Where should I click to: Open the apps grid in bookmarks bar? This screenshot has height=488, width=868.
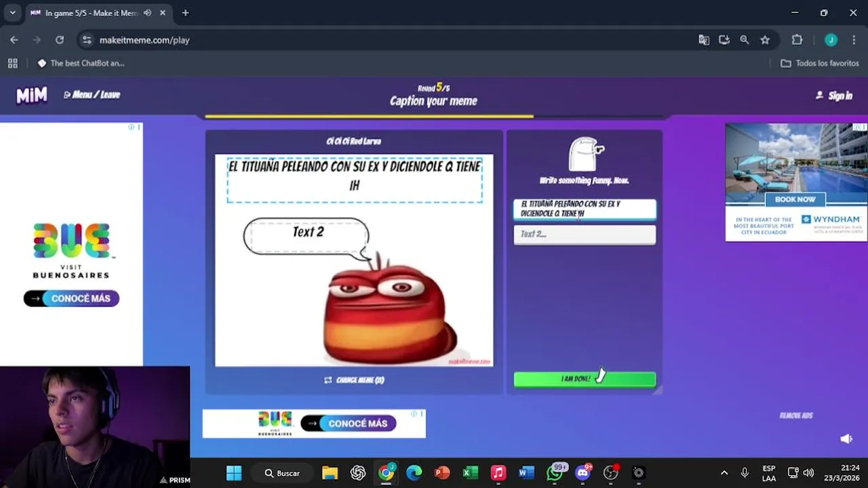coord(12,63)
